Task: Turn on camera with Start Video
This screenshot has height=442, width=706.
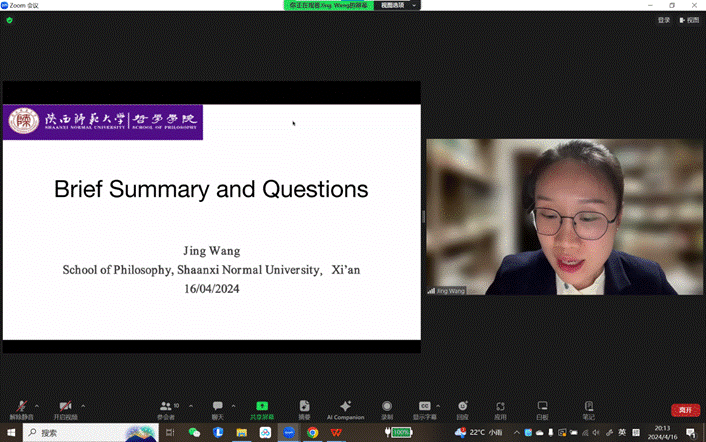Action: tap(65, 407)
